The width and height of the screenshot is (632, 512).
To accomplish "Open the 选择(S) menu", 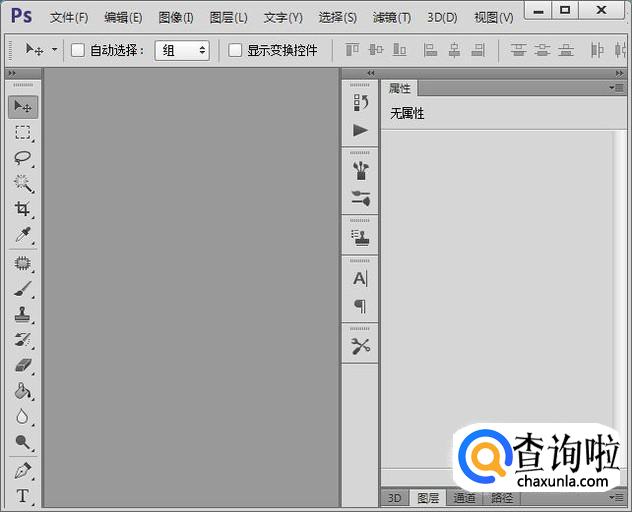I will tap(337, 17).
